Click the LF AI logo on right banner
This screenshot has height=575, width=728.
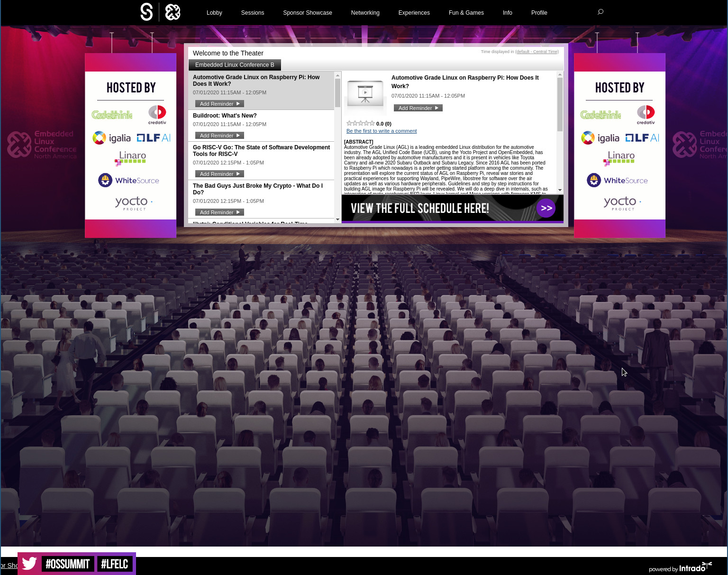[642, 138]
